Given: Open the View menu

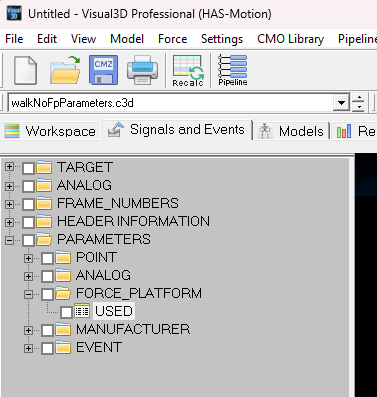Looking at the screenshot, I should [x=84, y=39].
